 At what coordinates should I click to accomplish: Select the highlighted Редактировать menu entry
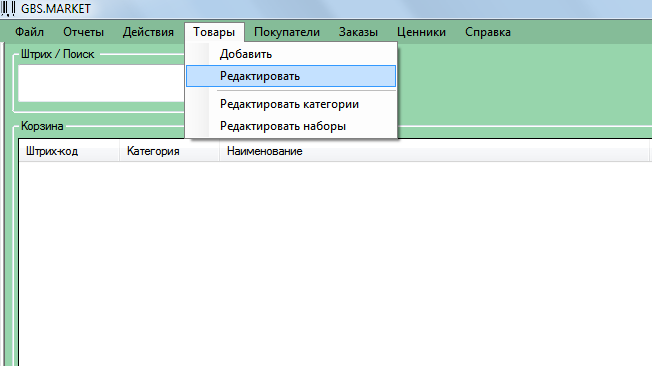291,76
